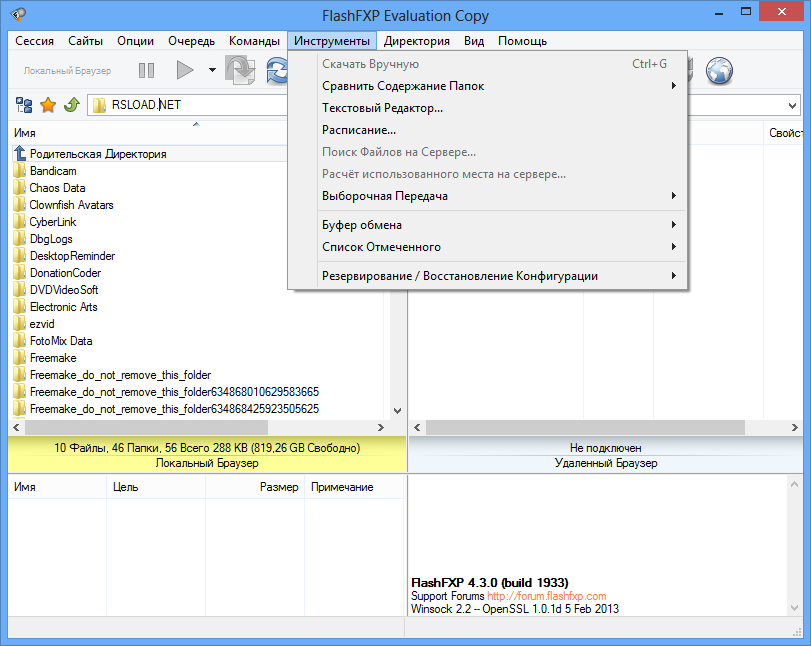Click the FlashFXP application icon in title bar
Image resolution: width=811 pixels, height=646 pixels.
[19, 14]
